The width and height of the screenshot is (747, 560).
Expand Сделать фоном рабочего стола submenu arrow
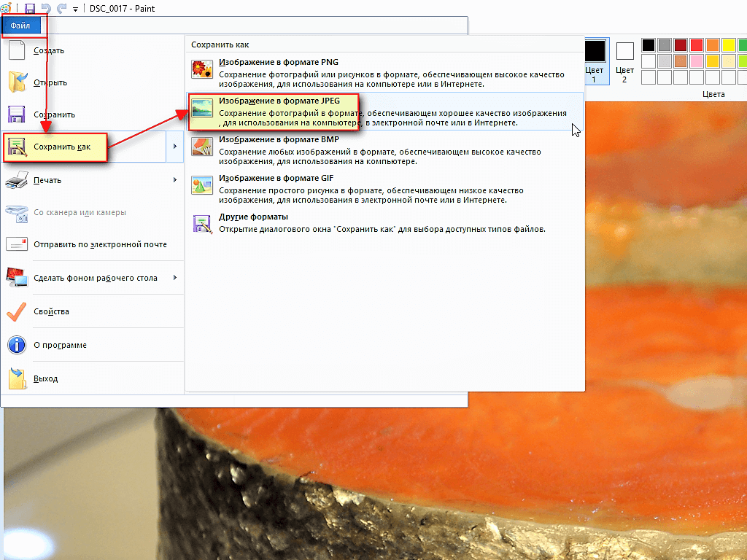[174, 278]
